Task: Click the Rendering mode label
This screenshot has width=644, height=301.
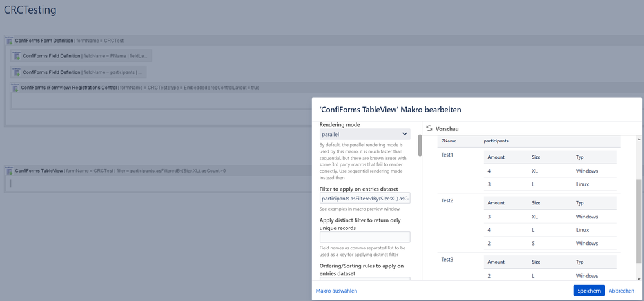Action: [340, 124]
